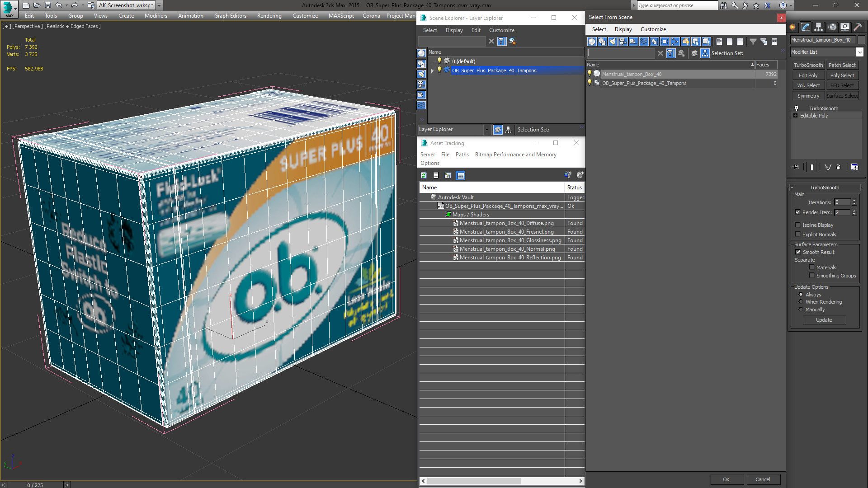This screenshot has height=488, width=868.
Task: Click Configure Modifier Sets icon
Action: click(x=854, y=167)
